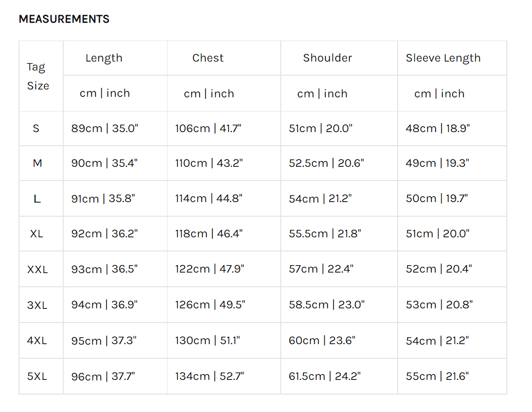Click the Sleeve Length column header
532x412 pixels.
pyautogui.click(x=443, y=58)
